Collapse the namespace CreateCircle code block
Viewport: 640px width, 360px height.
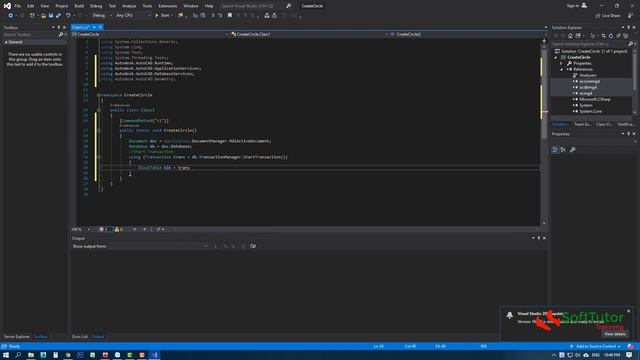coord(99,95)
